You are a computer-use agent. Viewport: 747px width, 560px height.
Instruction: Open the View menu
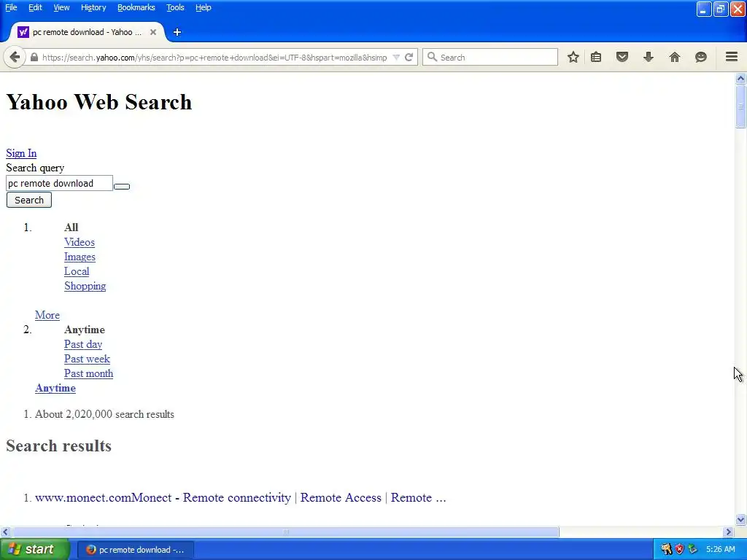[61, 7]
